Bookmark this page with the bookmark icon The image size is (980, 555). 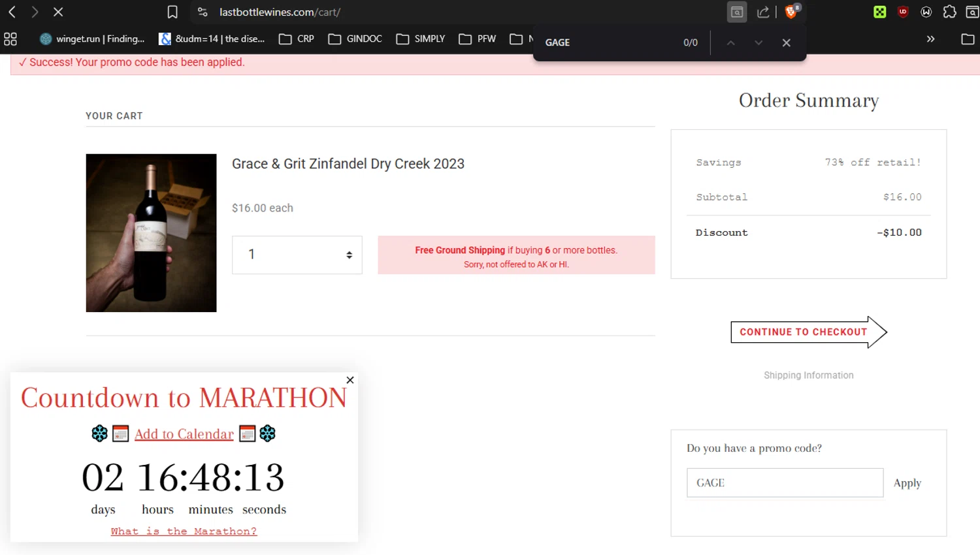172,12
